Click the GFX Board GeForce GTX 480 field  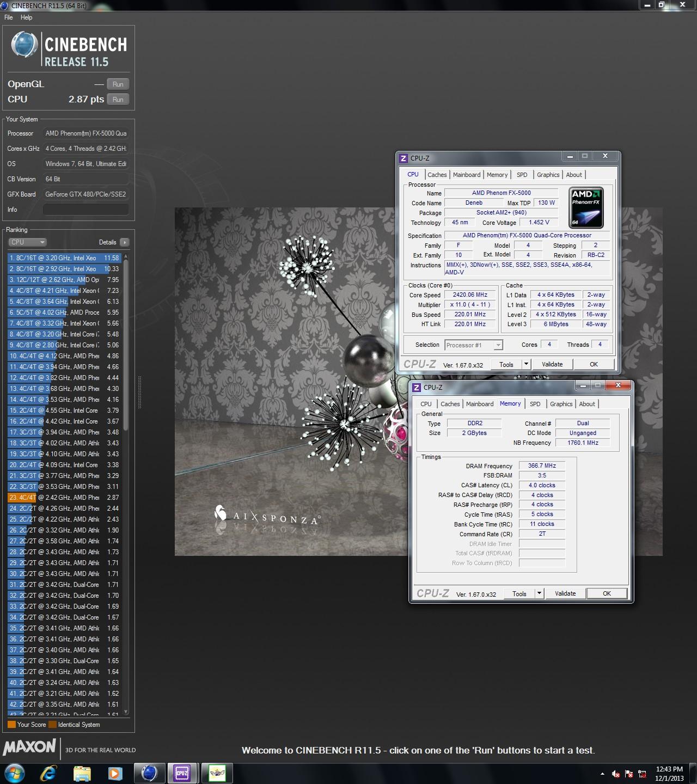coord(86,194)
